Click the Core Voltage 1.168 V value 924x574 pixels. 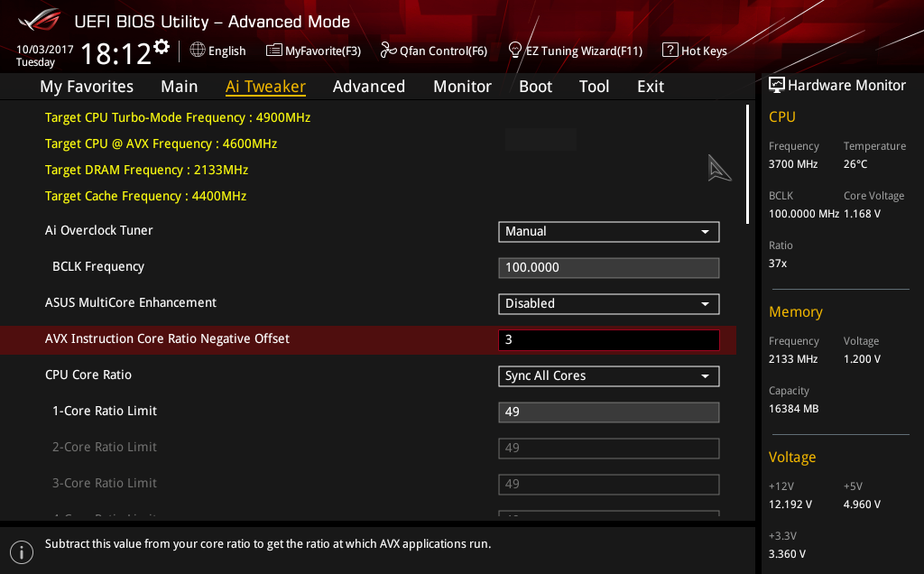coord(862,214)
